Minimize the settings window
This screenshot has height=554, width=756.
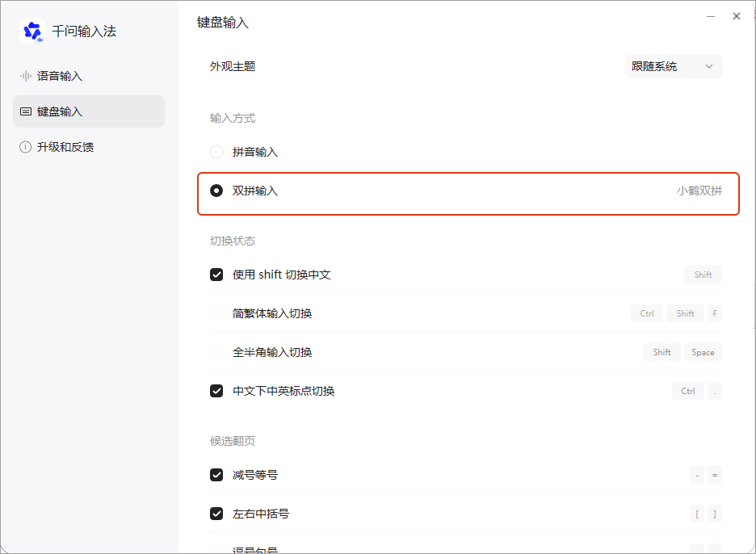click(711, 16)
